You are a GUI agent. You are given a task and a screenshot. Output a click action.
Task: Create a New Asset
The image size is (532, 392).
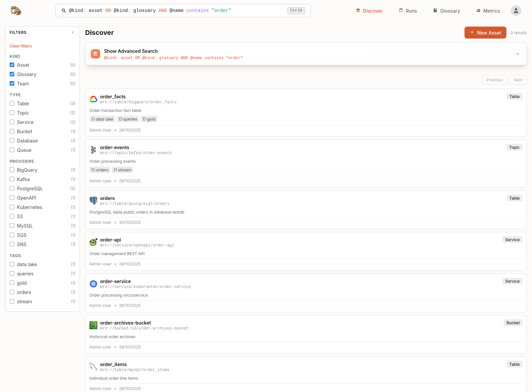485,33
